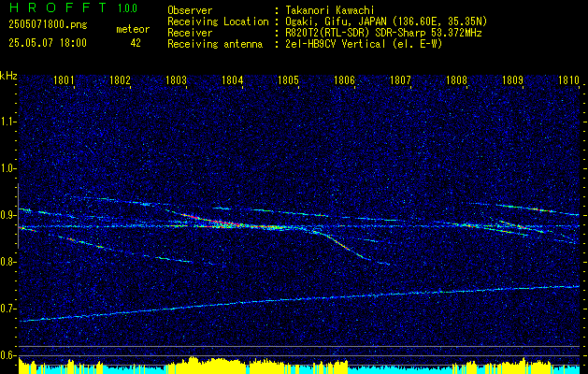Click antenna 2el-HB9CV Vertical text
The height and width of the screenshot is (374, 588).
[x=363, y=44]
